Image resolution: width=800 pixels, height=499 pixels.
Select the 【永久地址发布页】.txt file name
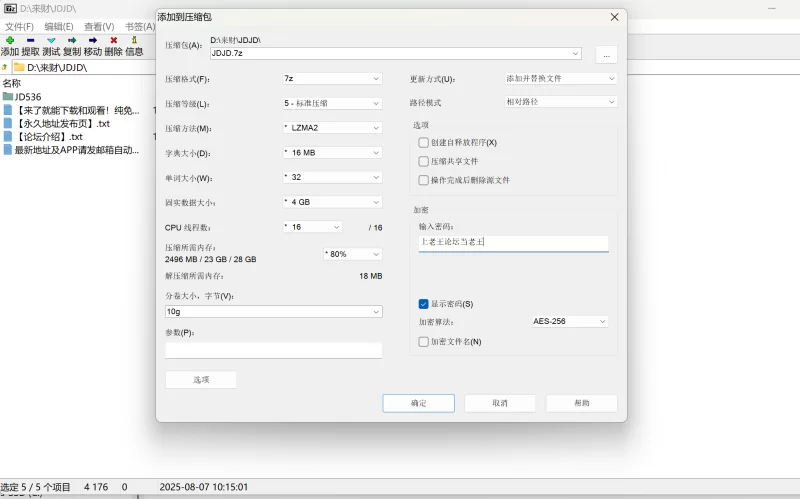63,123
